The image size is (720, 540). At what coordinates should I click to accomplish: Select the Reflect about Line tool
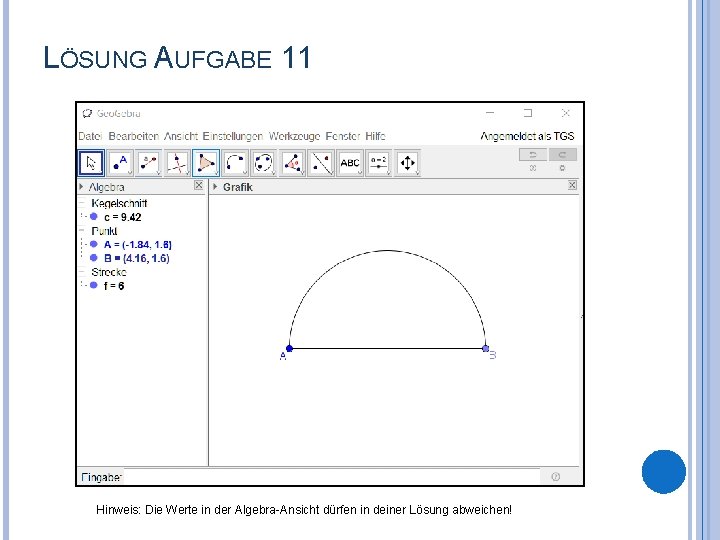321,163
